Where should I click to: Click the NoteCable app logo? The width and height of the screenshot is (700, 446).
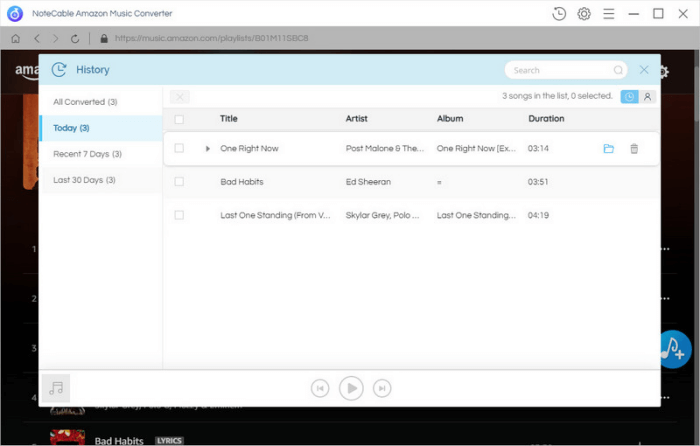click(x=15, y=14)
